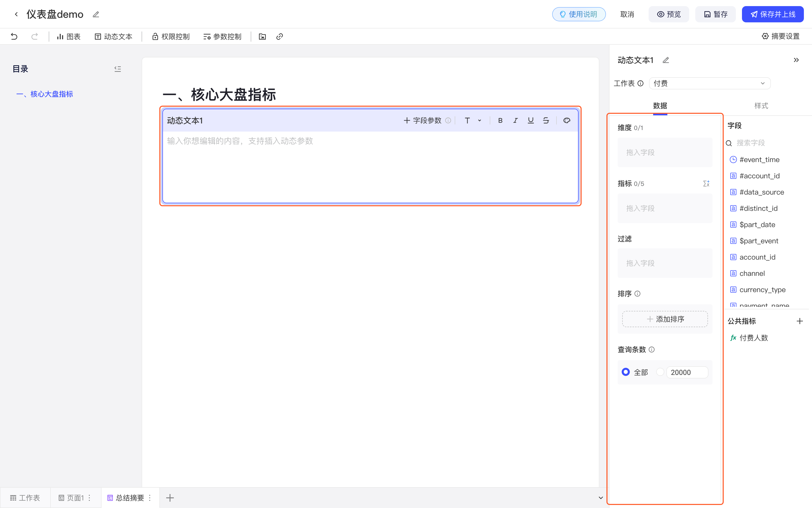Image resolution: width=812 pixels, height=508 pixels.
Task: Expand the page list chevron at bottom right
Action: 601,498
